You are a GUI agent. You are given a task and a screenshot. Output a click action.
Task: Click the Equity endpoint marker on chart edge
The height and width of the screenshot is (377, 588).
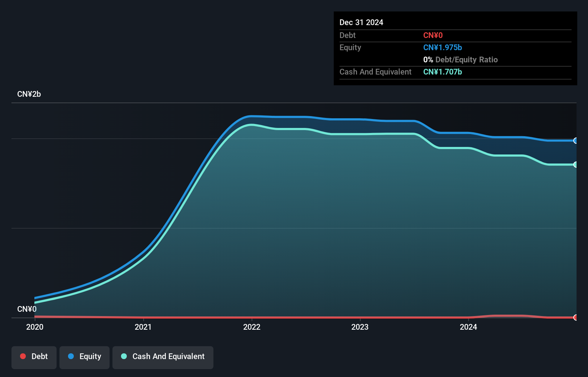575,141
